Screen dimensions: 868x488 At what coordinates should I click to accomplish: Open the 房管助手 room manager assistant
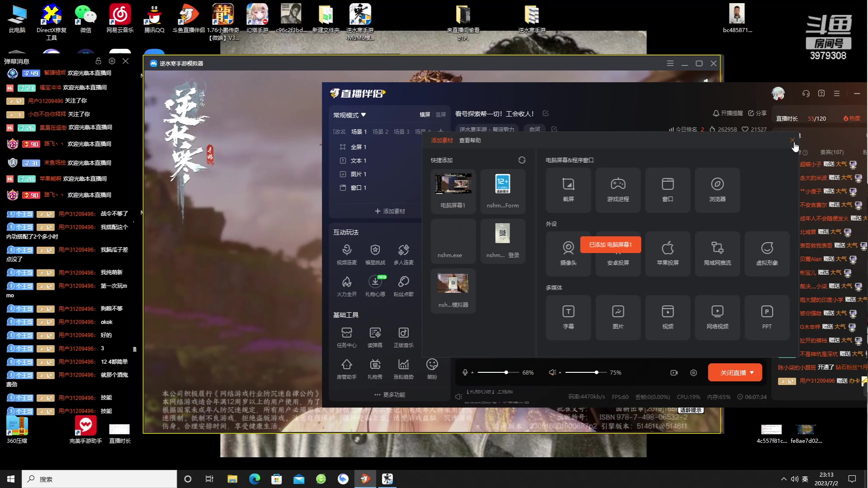[x=347, y=369]
